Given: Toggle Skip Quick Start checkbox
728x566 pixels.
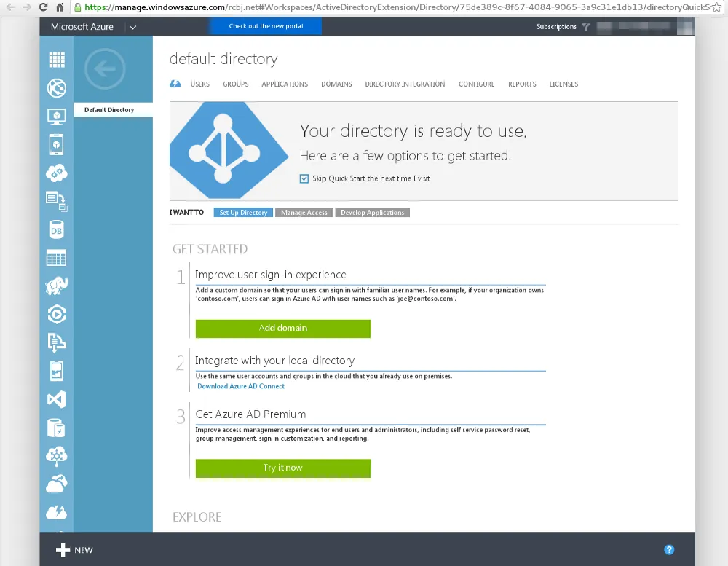Looking at the screenshot, I should (x=304, y=178).
